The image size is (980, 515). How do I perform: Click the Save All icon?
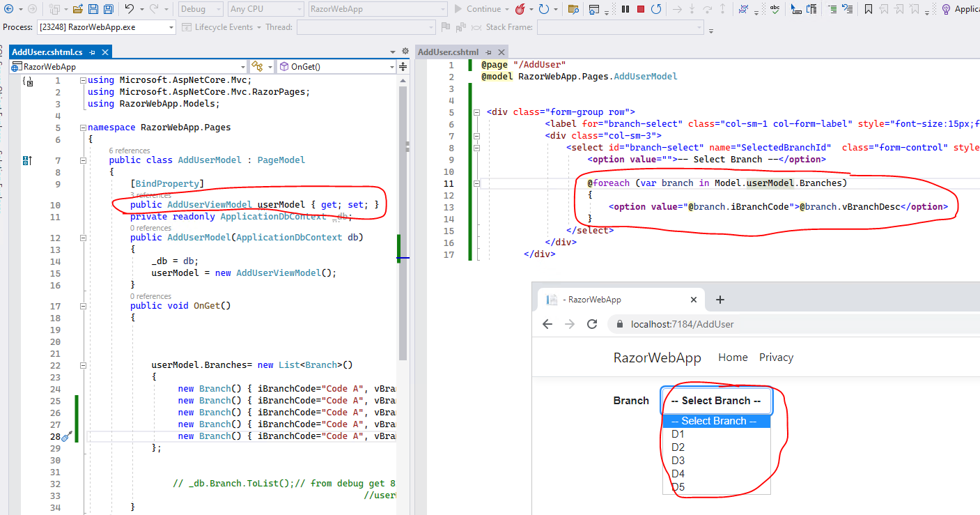[109, 9]
